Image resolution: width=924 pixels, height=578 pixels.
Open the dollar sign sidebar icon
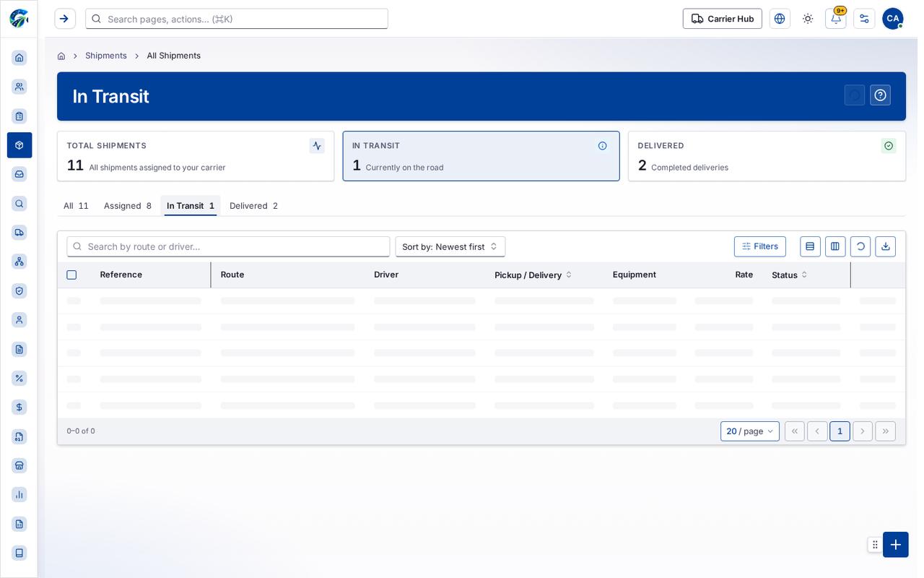19,407
